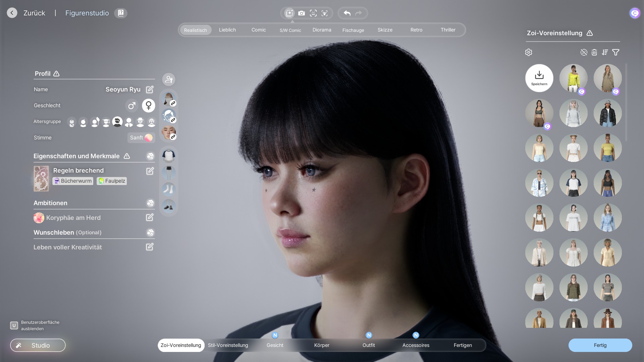Open Zoi-Voreinstellung settings gear
Image resolution: width=644 pixels, height=362 pixels.
pyautogui.click(x=529, y=52)
